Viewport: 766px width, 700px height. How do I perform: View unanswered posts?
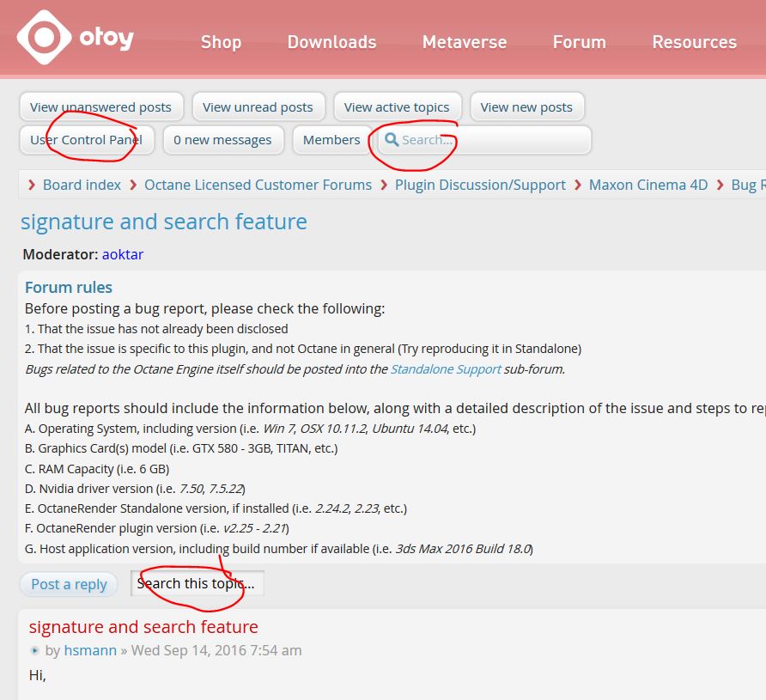[x=101, y=107]
